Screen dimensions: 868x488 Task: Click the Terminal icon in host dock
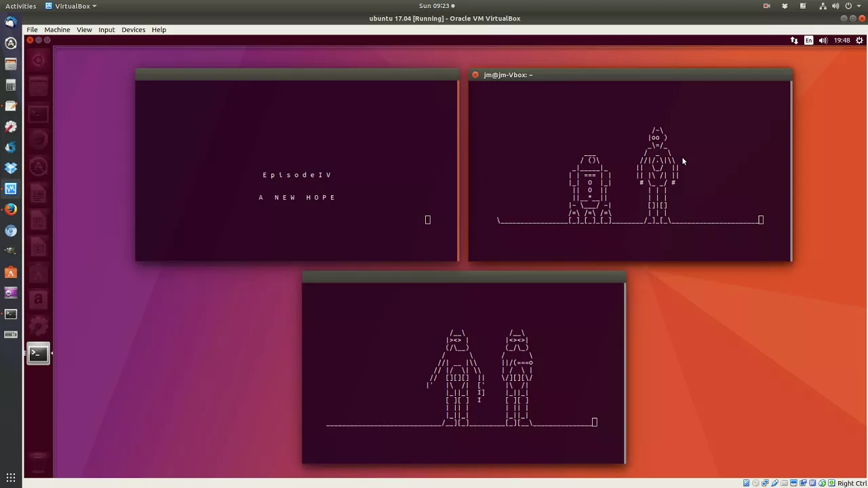(x=11, y=314)
